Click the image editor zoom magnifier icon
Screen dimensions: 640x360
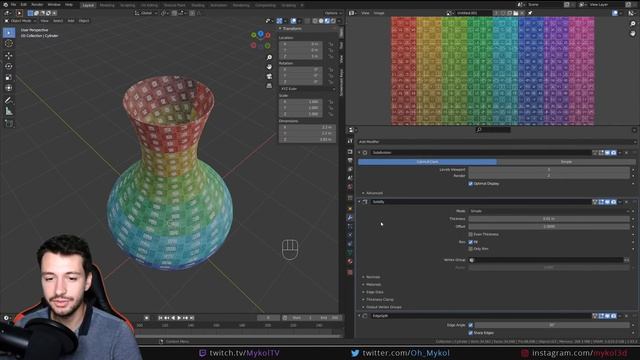pos(633,24)
